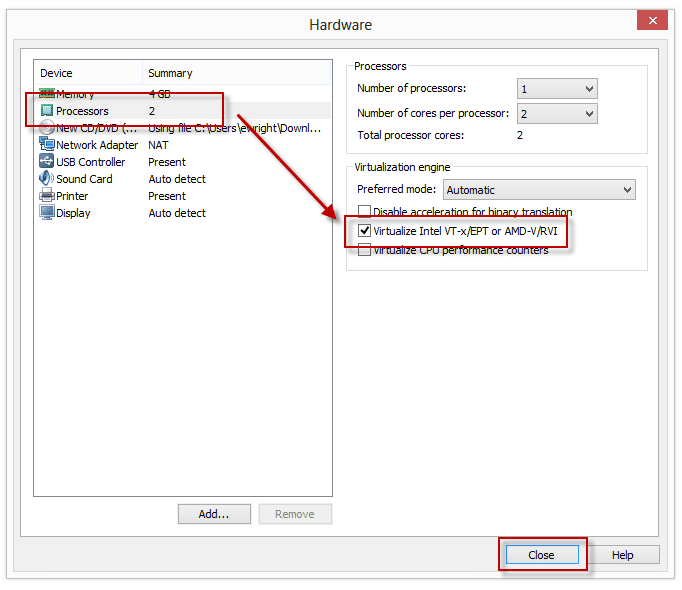Image resolution: width=682 pixels, height=590 pixels.
Task: Enable Disable acceleration for binary translation
Action: pyautogui.click(x=364, y=212)
